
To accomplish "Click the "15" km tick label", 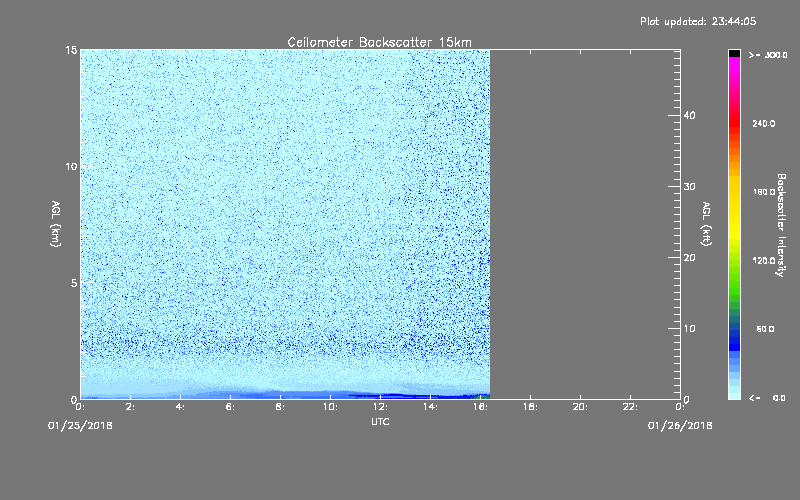I will [x=71, y=50].
